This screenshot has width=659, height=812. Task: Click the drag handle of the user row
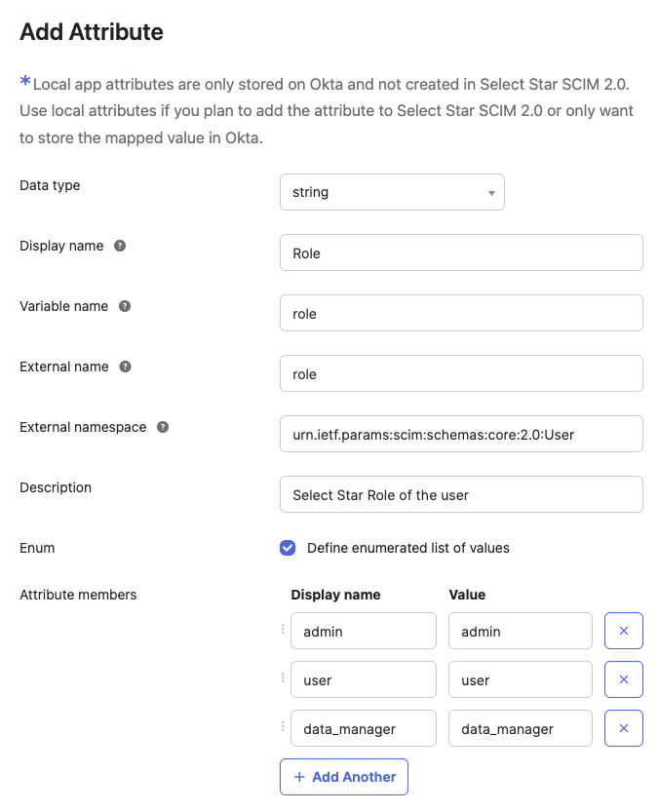(x=284, y=679)
